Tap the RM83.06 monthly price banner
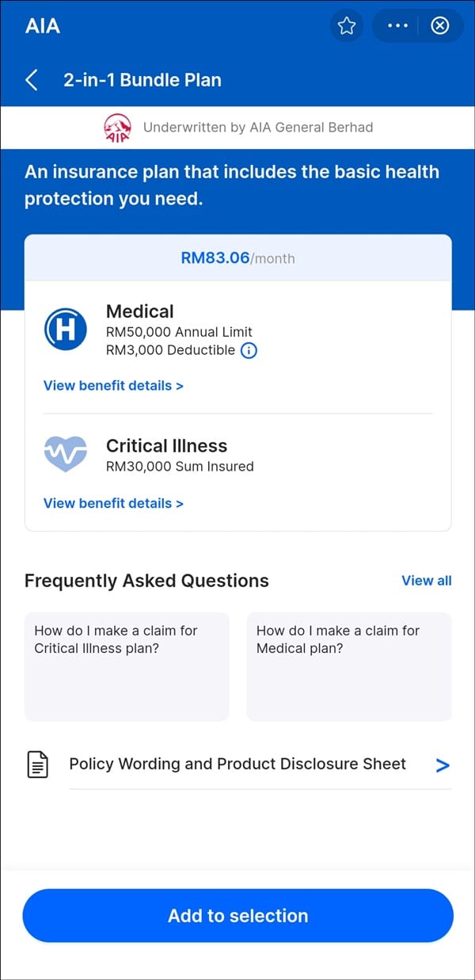This screenshot has width=475, height=980. (237, 258)
